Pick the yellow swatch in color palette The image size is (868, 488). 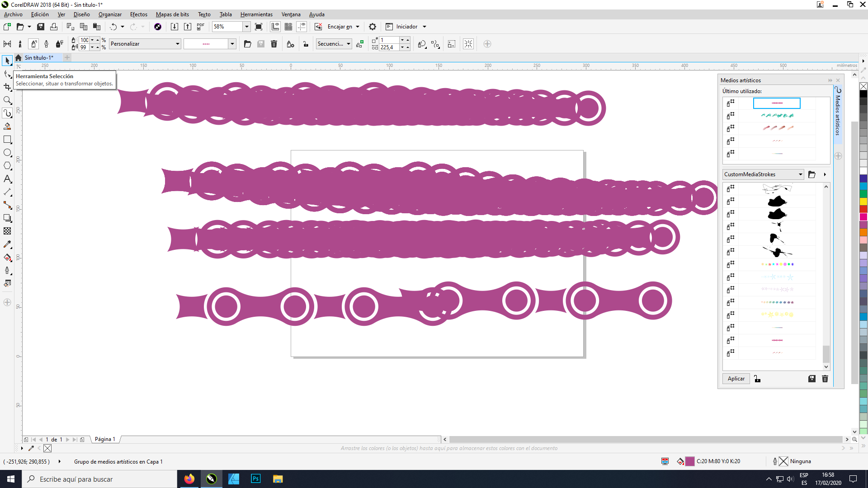point(863,202)
